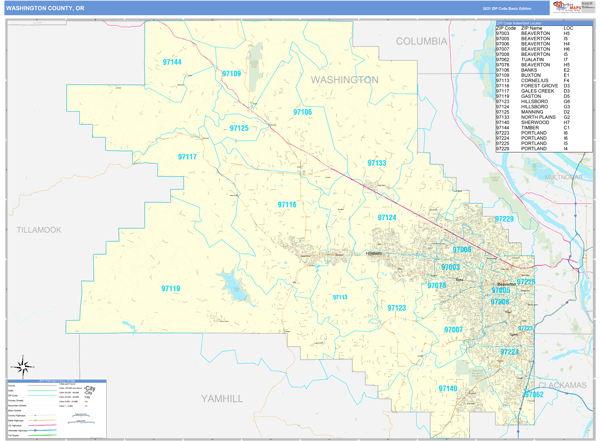This screenshot has height=441, width=600.
Task: Select ZIP label 97078 on the map
Action: (436, 286)
